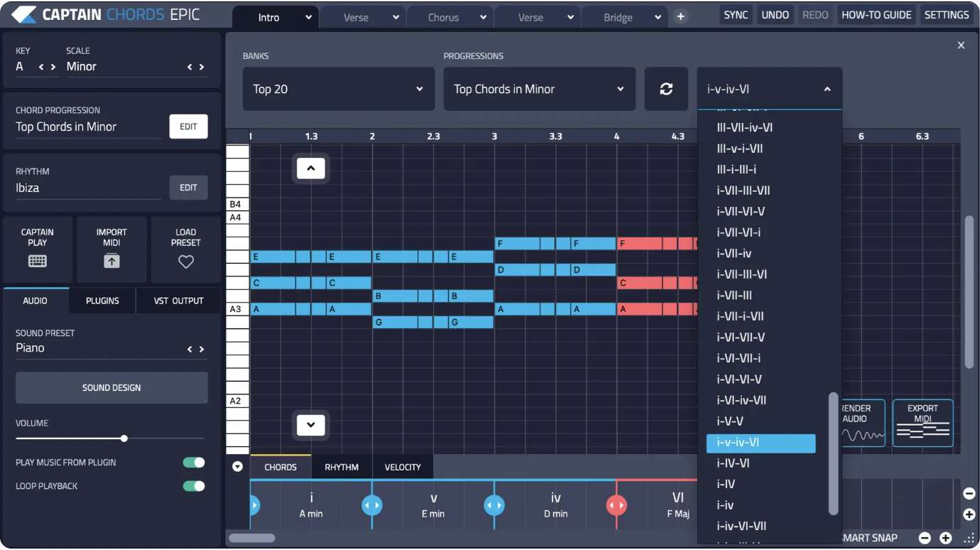The width and height of the screenshot is (980, 550).
Task: Select next sound preset arrow
Action: click(202, 349)
